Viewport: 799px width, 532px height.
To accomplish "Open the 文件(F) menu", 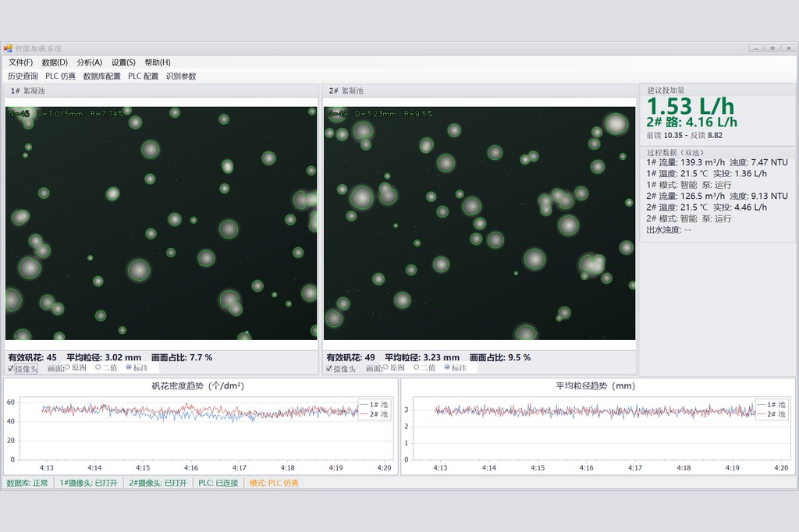I will (20, 62).
